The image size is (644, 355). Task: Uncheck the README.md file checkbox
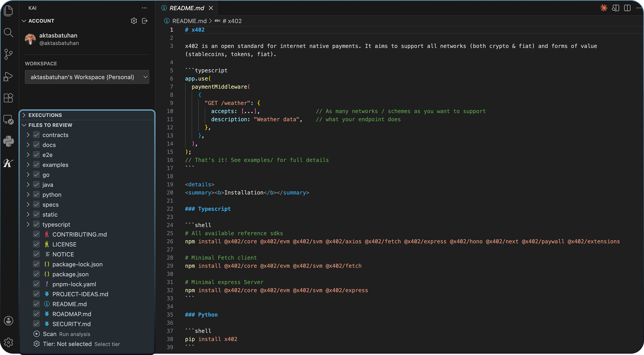pos(36,304)
